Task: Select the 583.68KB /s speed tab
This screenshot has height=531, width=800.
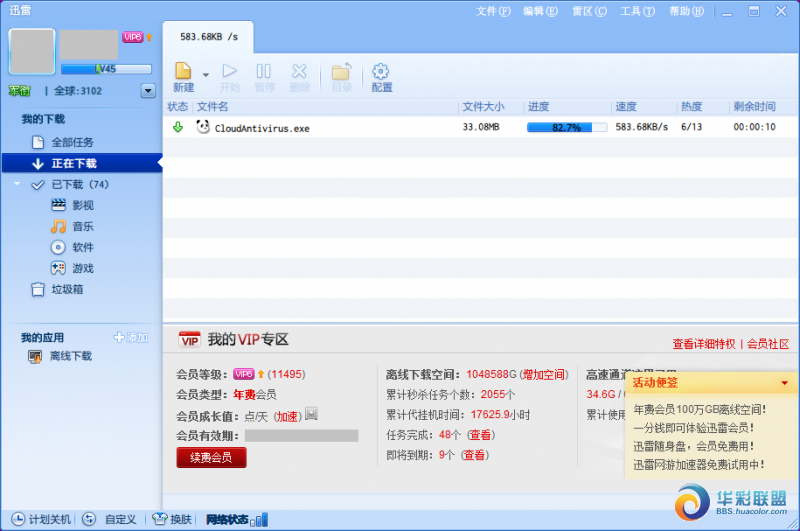Action: tap(208, 37)
